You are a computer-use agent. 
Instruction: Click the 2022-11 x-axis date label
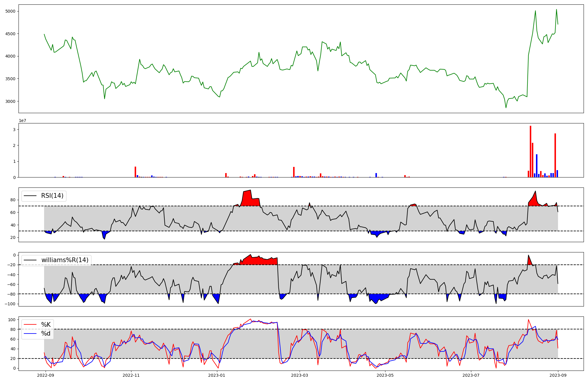(131, 375)
